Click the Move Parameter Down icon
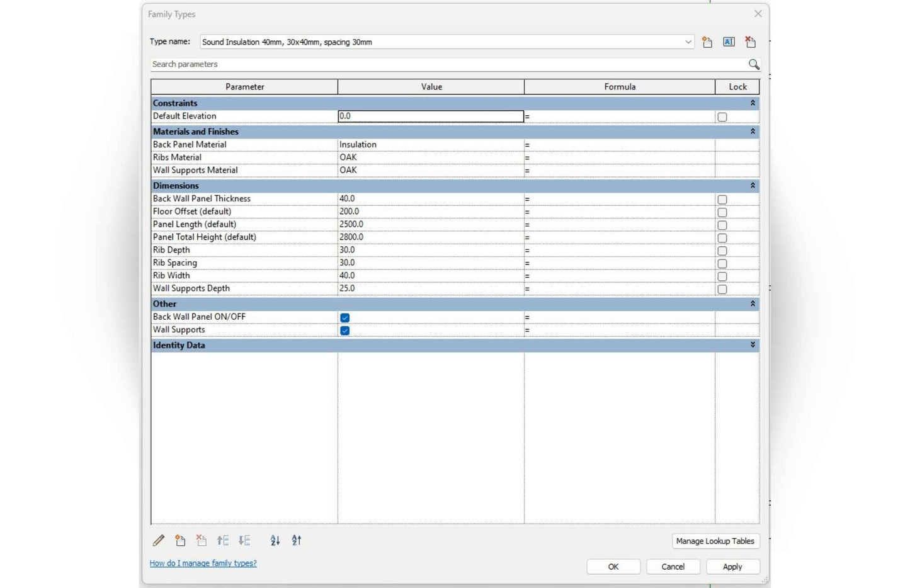The image size is (910, 588). (x=244, y=541)
